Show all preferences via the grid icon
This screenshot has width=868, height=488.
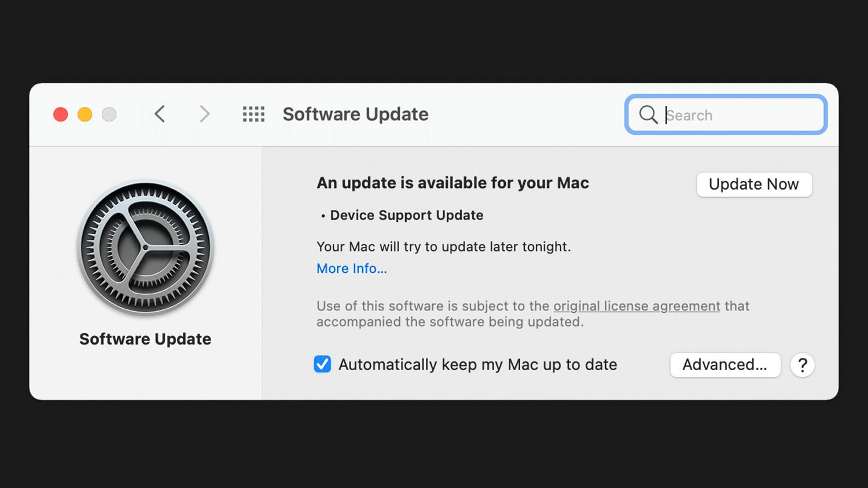click(253, 114)
